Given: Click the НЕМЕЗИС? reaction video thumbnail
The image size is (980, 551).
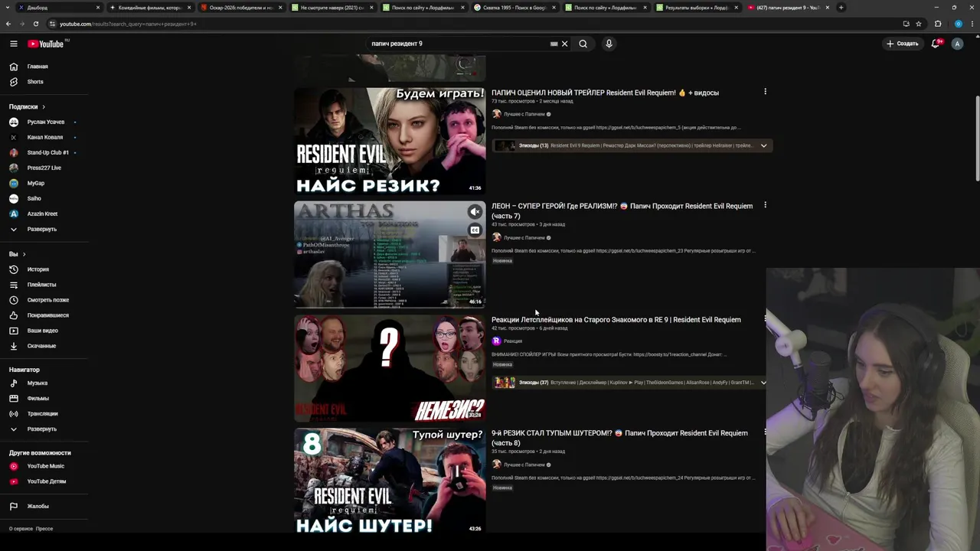Looking at the screenshot, I should tap(390, 368).
